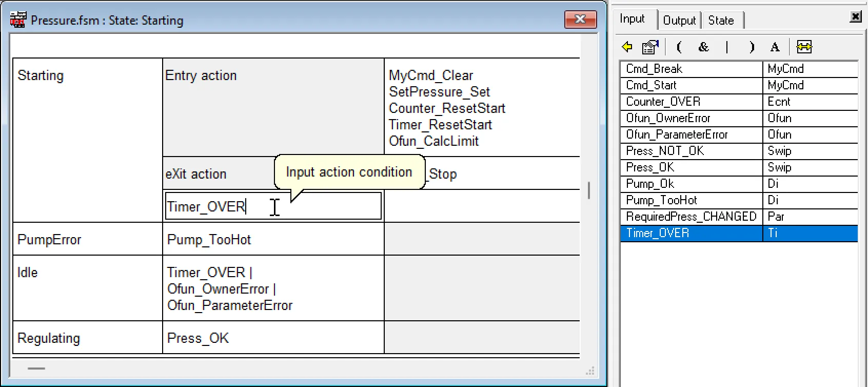868x387 pixels.
Task: Click MyCmd_Clear in entry actions
Action: (431, 75)
